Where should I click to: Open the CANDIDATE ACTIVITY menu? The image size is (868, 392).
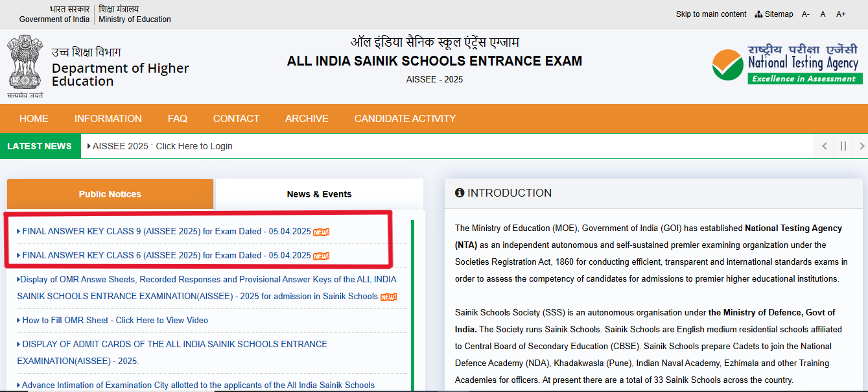point(405,119)
